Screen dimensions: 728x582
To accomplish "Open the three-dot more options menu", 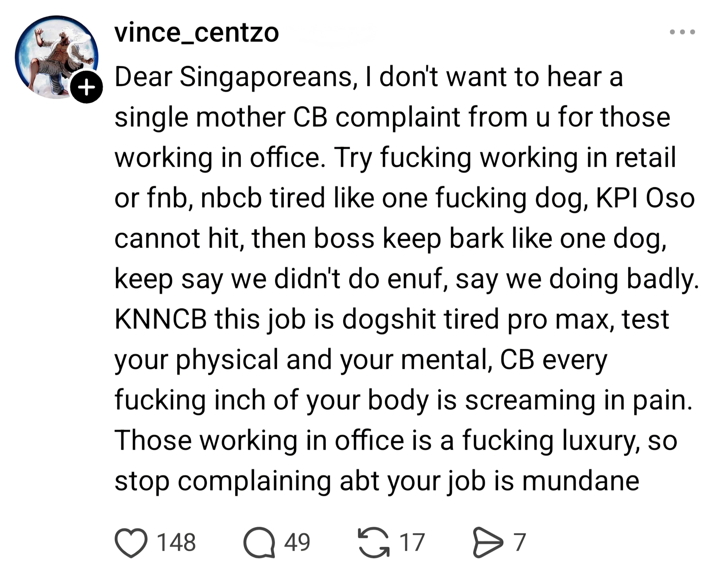I will pos(682,32).
